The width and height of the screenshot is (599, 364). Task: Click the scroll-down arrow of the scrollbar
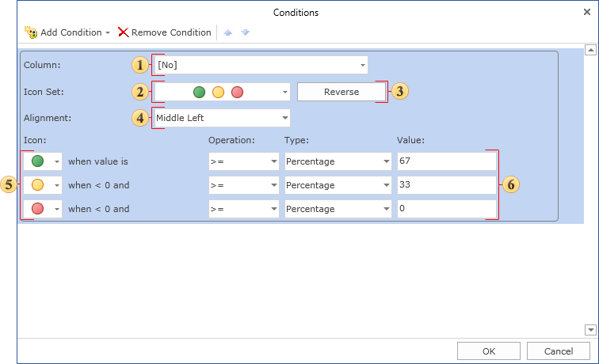point(589,330)
